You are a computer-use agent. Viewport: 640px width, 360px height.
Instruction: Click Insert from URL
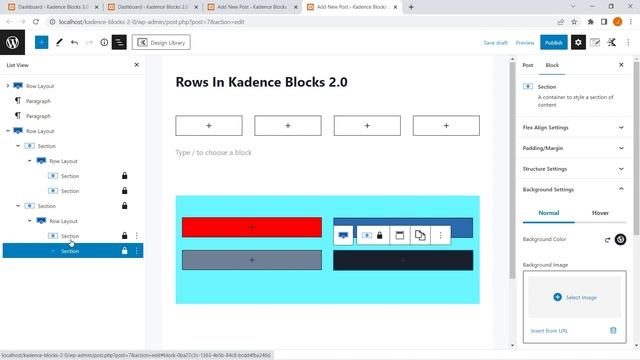tap(549, 331)
